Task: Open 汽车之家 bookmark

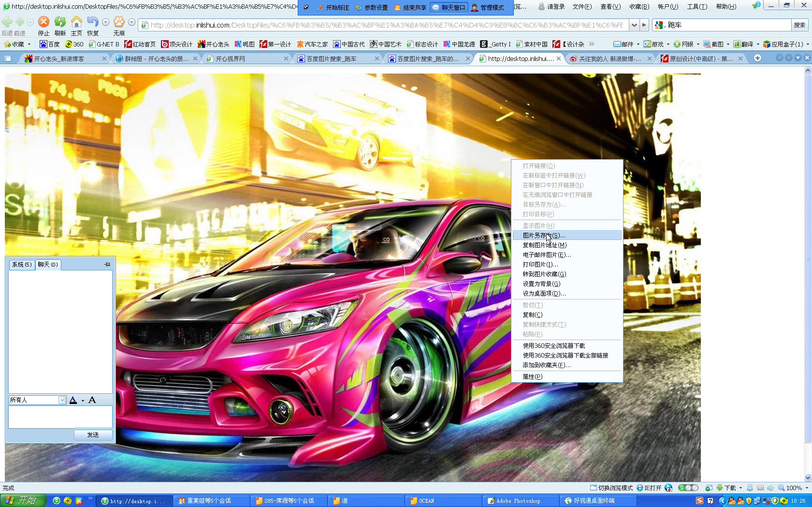Action: click(x=312, y=44)
